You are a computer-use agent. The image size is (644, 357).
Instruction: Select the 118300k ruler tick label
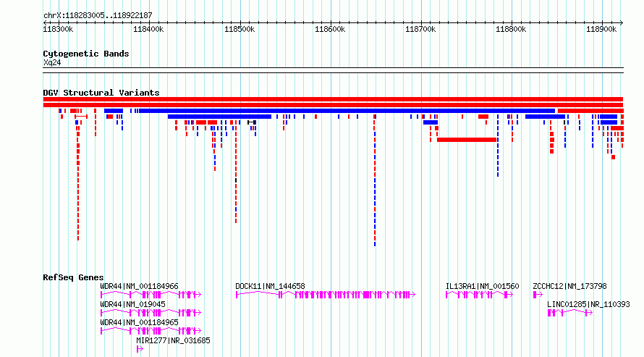[58, 29]
